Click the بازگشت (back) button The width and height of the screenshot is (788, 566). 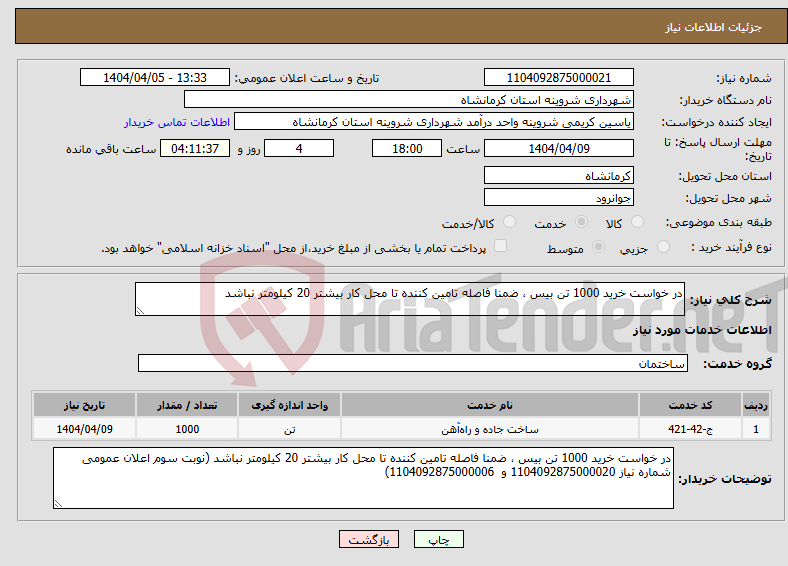click(x=369, y=539)
